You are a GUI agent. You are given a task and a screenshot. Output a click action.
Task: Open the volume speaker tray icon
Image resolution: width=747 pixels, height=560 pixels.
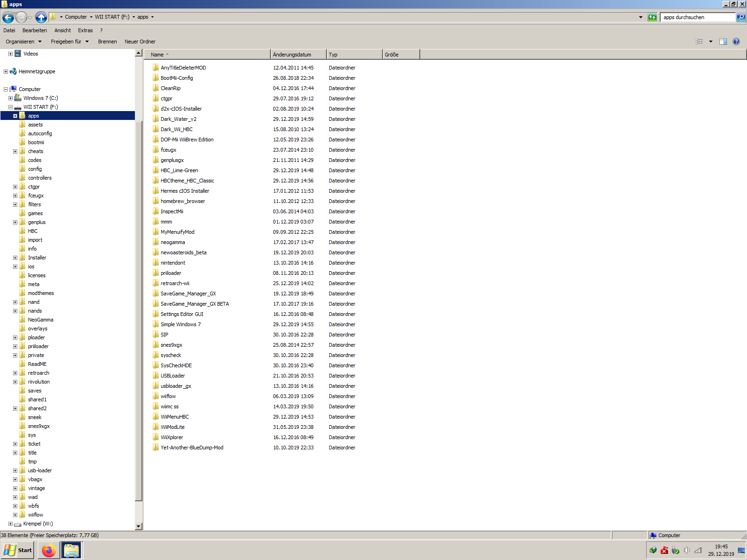(x=687, y=551)
